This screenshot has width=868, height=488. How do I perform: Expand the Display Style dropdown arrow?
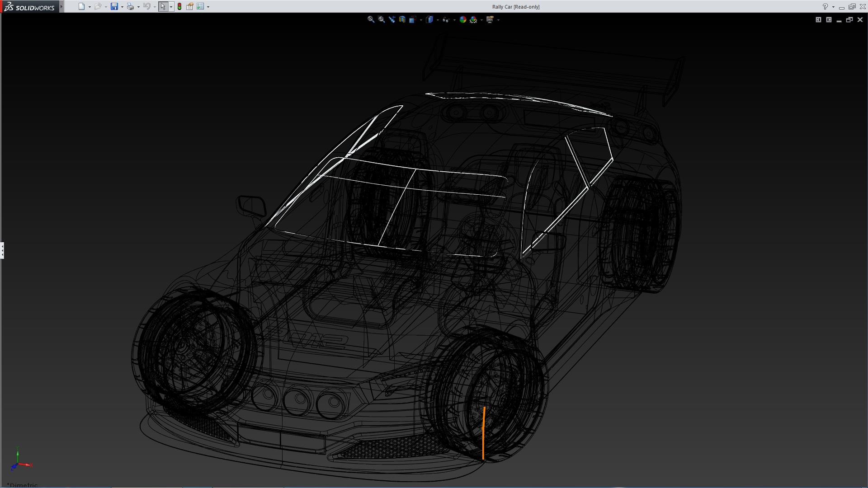(x=438, y=20)
